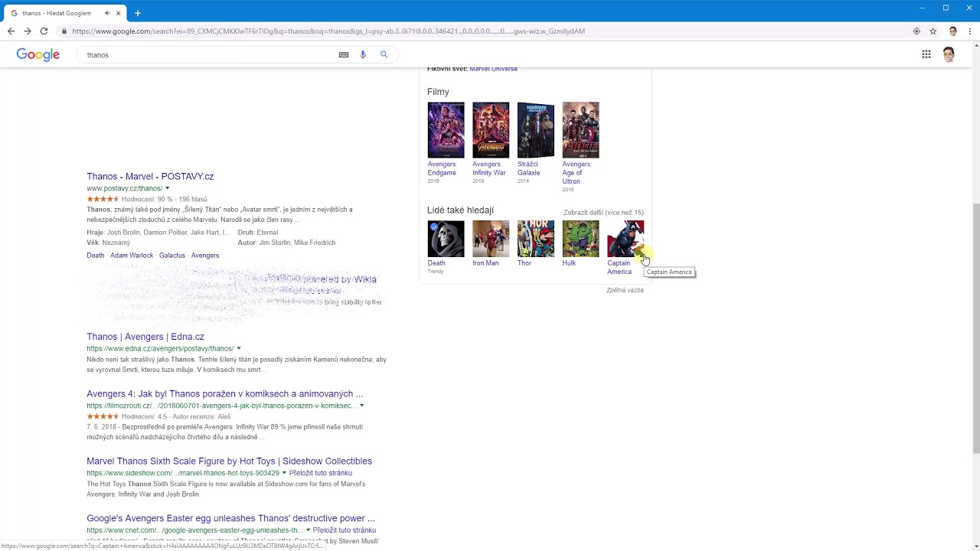Click the browser forward arrow

(x=28, y=31)
